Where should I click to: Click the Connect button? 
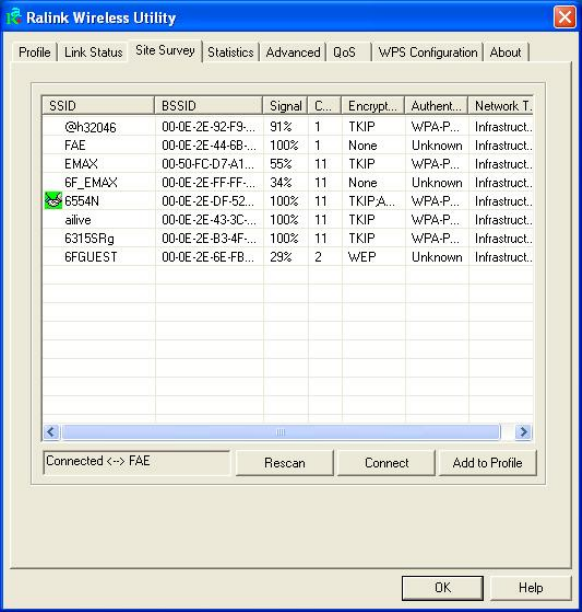coord(386,463)
